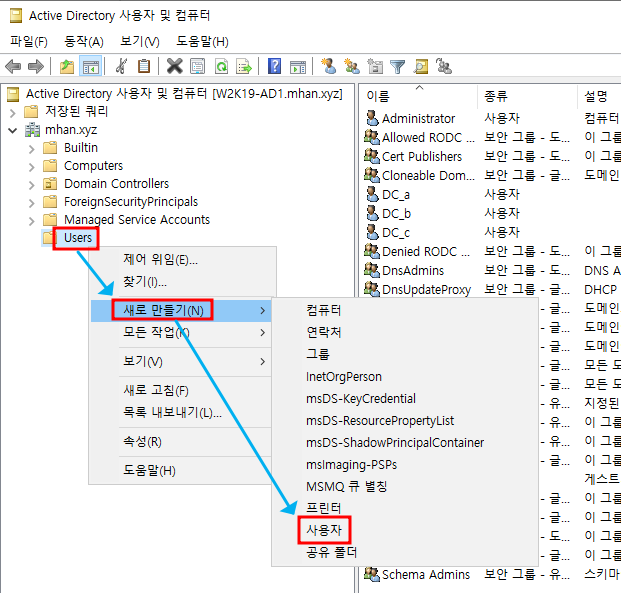Click the Administrator user icon
This screenshot has height=593, width=621.
(x=371, y=118)
